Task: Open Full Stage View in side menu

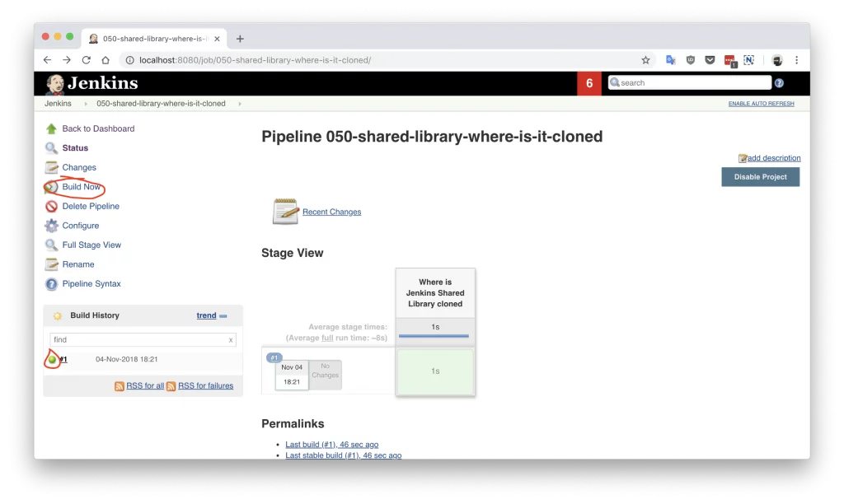Action: pos(91,245)
